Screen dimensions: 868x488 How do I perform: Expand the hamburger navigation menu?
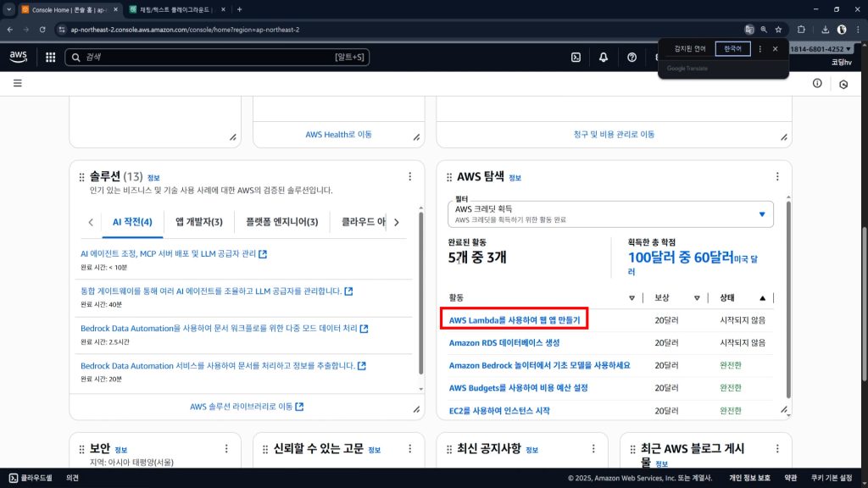[18, 83]
